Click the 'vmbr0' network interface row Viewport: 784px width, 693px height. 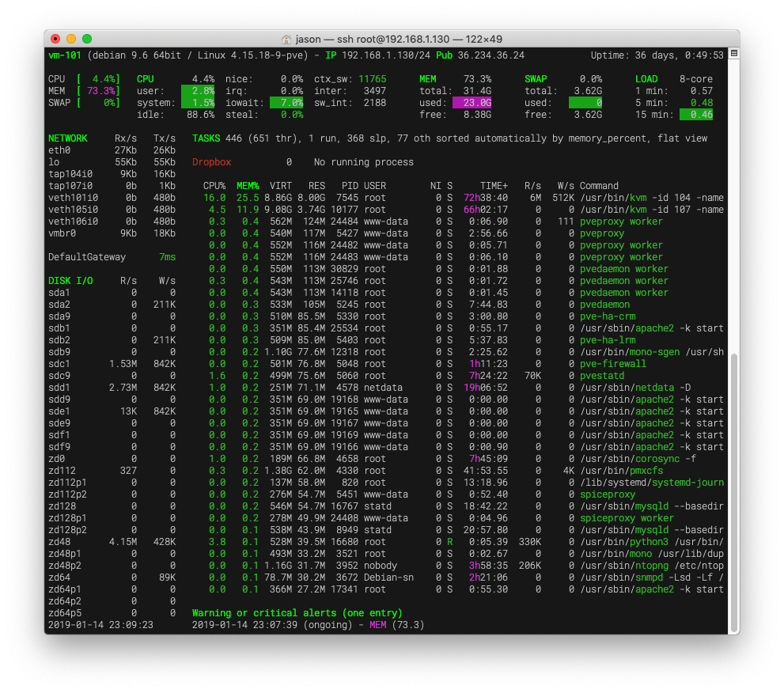pyautogui.click(x=112, y=233)
